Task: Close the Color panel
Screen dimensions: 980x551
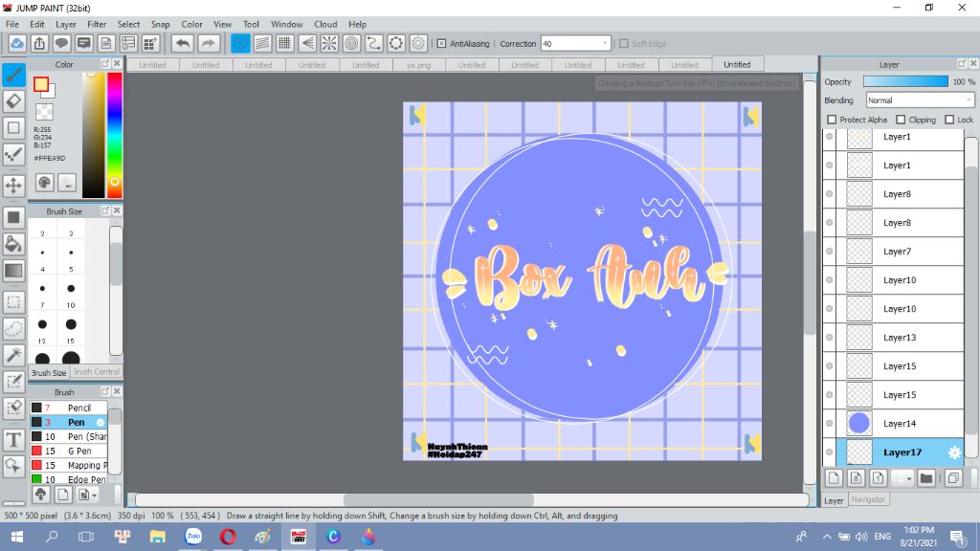Action: (117, 64)
